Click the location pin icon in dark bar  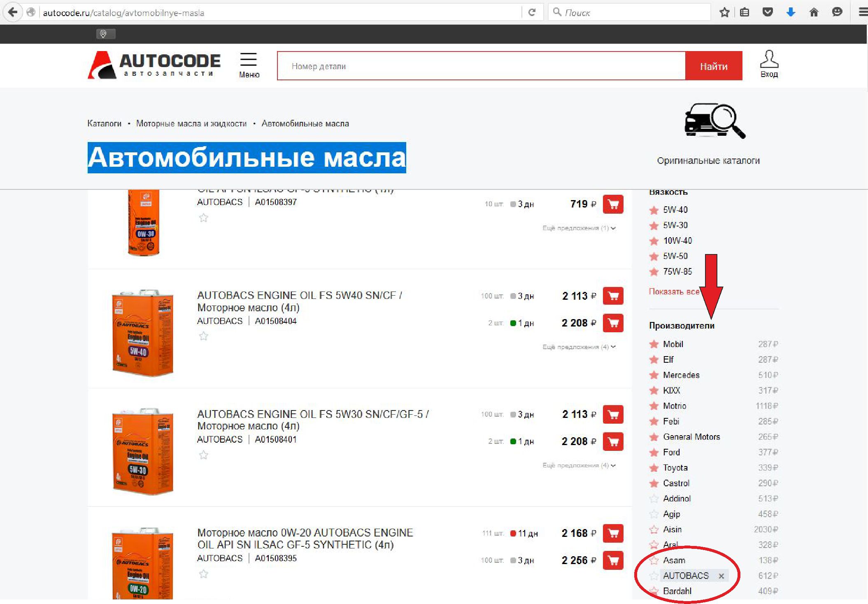(x=103, y=34)
